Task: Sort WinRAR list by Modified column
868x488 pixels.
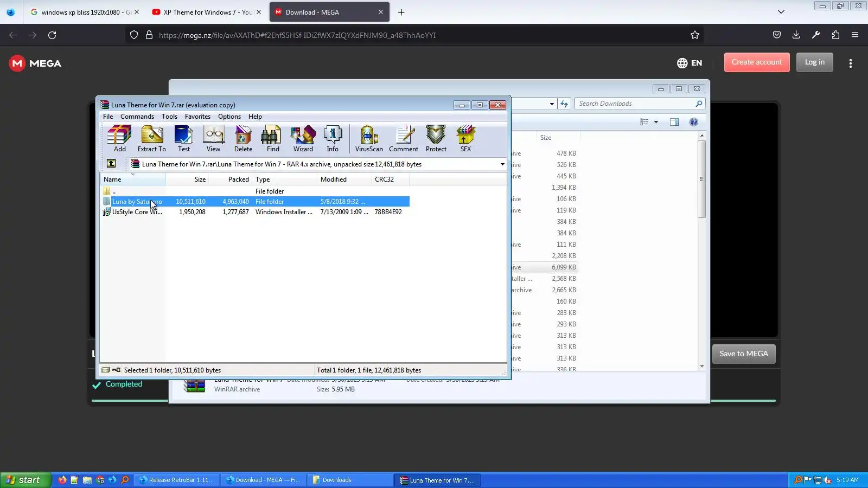Action: tap(344, 179)
